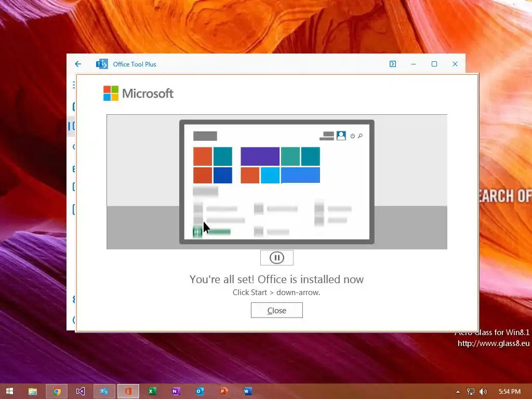The image size is (532, 399).
Task: Pause the Office installer animation
Action: click(276, 258)
